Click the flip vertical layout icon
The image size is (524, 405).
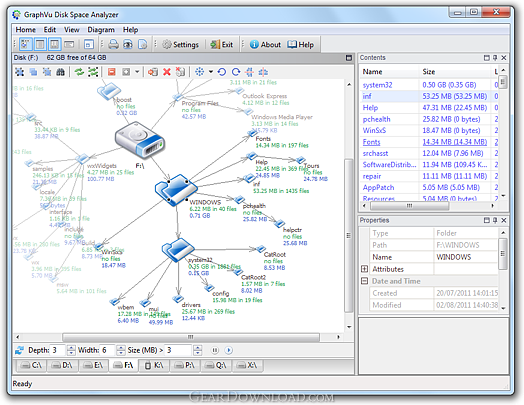250,72
